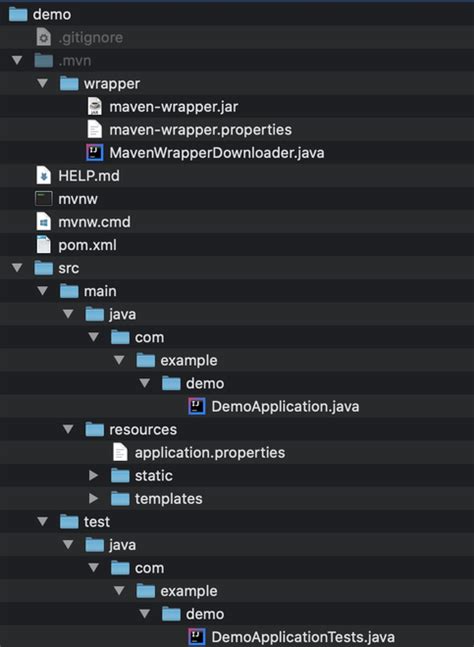The image size is (474, 647).
Task: Collapse the wrapper folder triangle
Action: (x=42, y=83)
